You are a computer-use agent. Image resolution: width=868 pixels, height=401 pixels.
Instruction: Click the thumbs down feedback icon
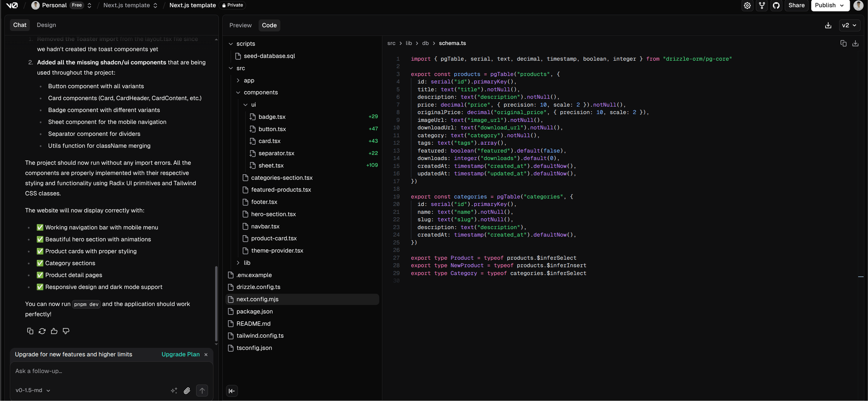coord(66,331)
